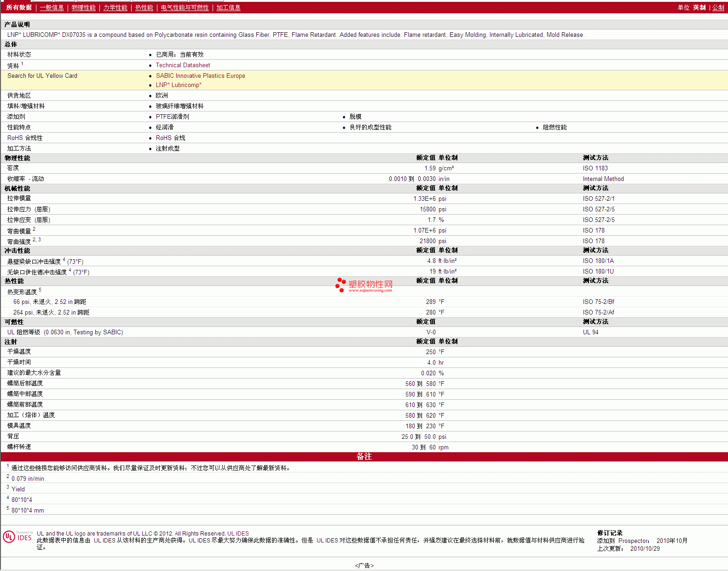
Task: Click the 修订记录 heading
Action: pos(610,533)
